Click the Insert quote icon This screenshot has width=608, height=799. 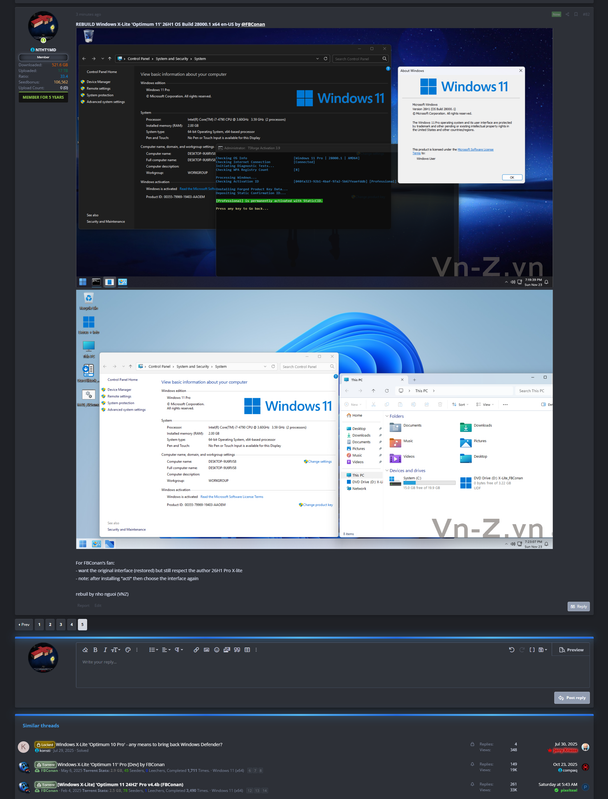pos(237,650)
